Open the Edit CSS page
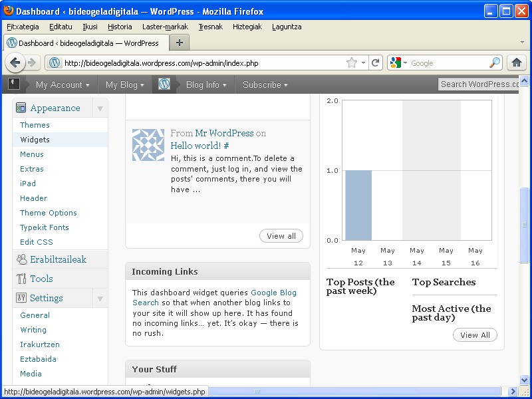Screen dimensions: 532x399 [x=37, y=241]
